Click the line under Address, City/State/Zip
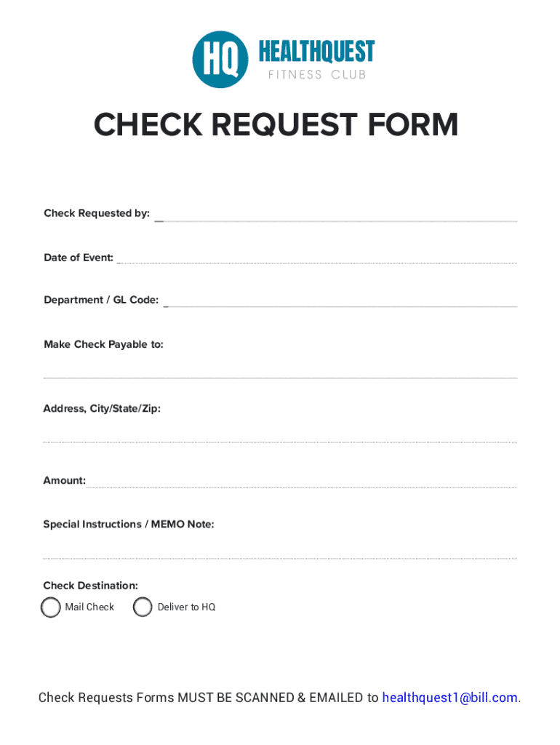Viewport: 560px width, 745px height. pyautogui.click(x=280, y=439)
